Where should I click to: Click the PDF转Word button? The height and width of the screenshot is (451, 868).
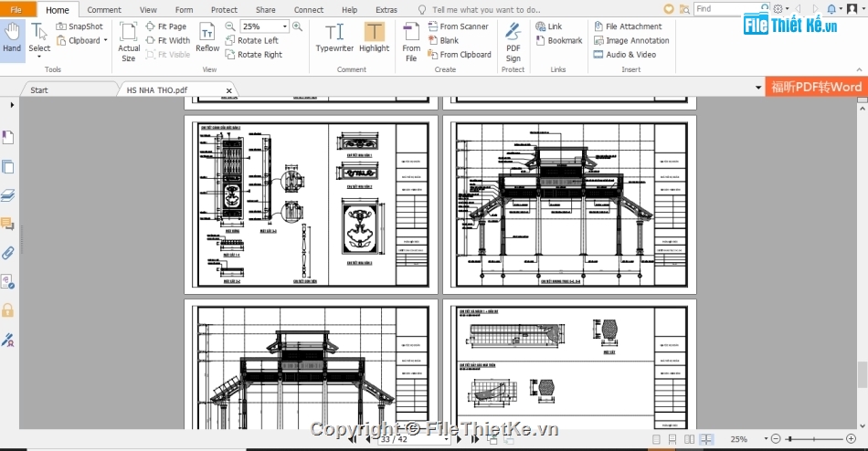click(x=817, y=87)
